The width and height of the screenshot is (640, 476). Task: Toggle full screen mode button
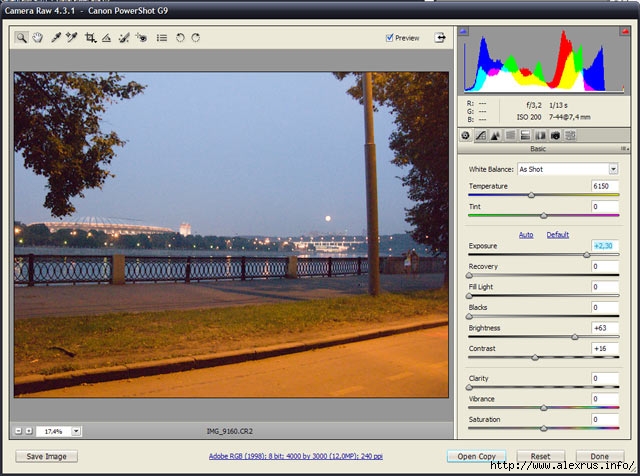tap(440, 38)
